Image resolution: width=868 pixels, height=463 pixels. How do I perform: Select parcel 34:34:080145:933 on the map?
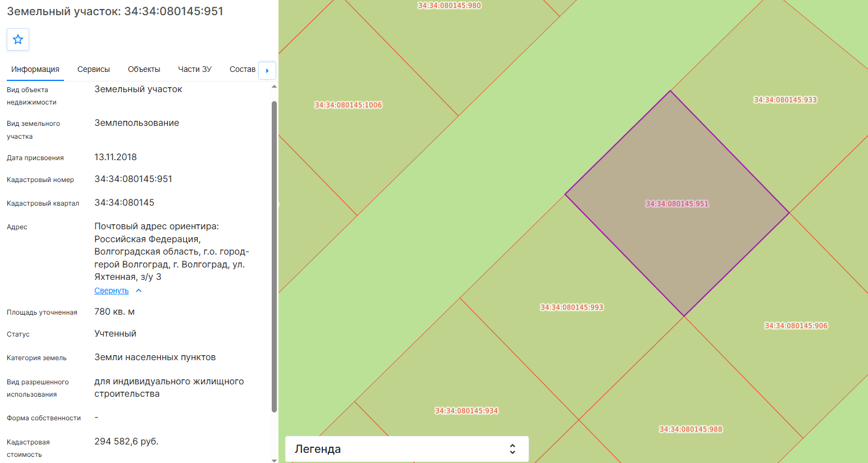[x=785, y=100]
